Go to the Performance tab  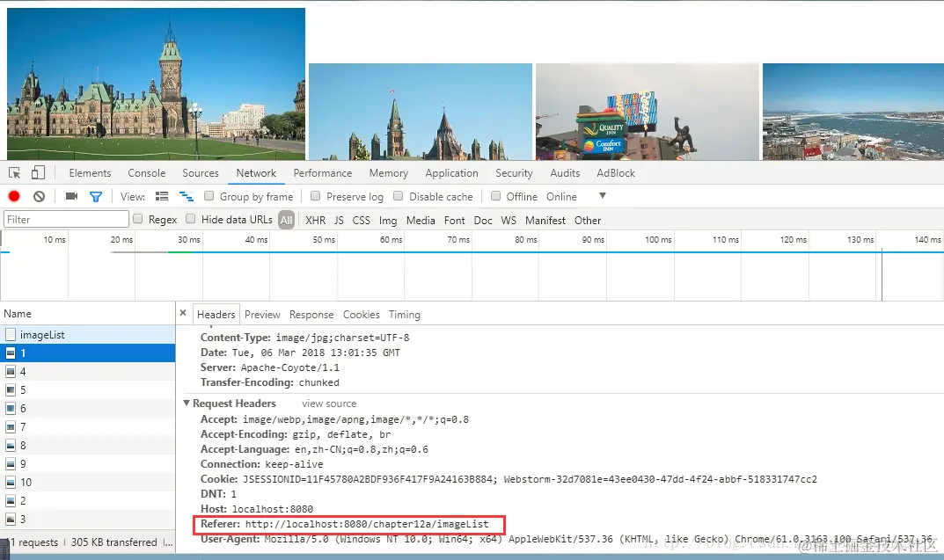323,173
